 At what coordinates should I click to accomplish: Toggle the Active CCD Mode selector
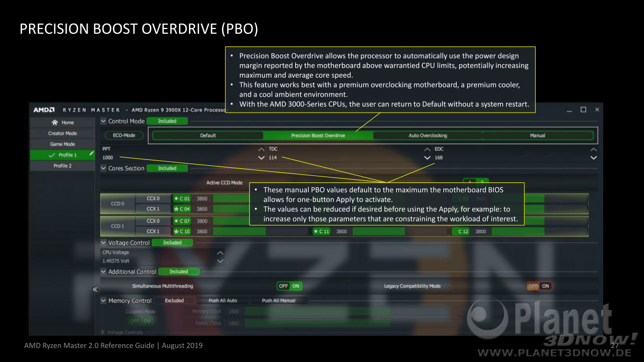pos(475,182)
